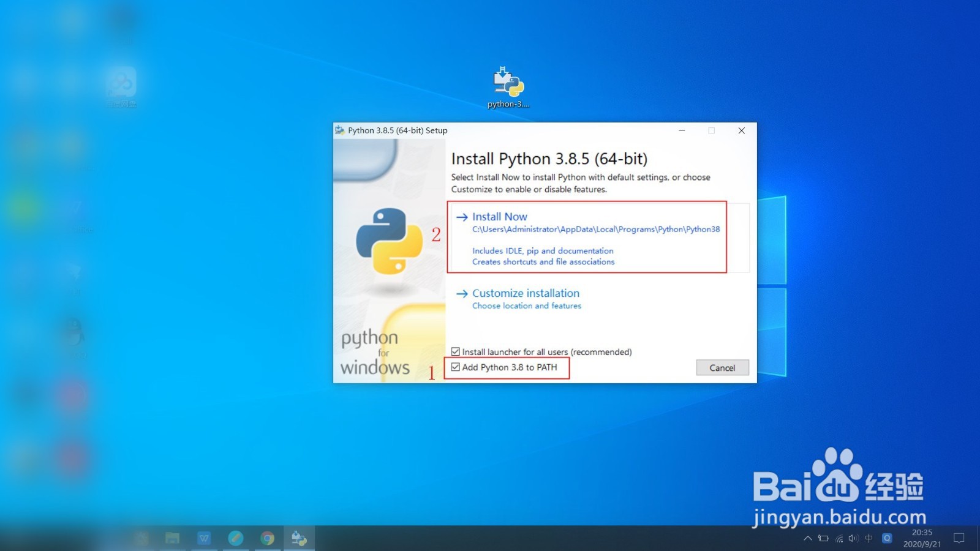Open Google Chrome from the taskbar

[x=268, y=538]
